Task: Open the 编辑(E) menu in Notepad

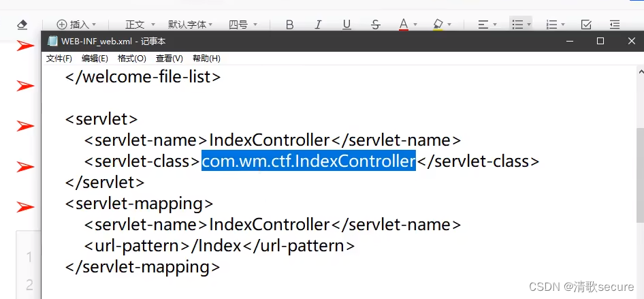Action: (x=95, y=59)
